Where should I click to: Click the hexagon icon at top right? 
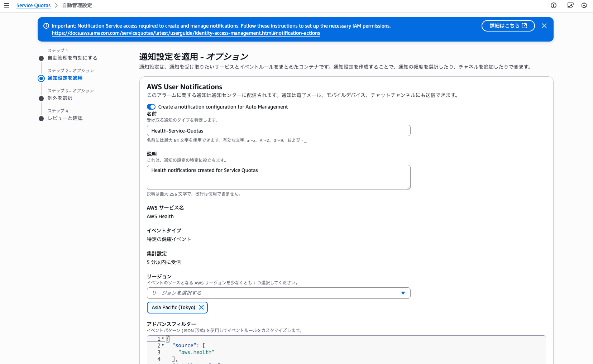pyautogui.click(x=584, y=5)
